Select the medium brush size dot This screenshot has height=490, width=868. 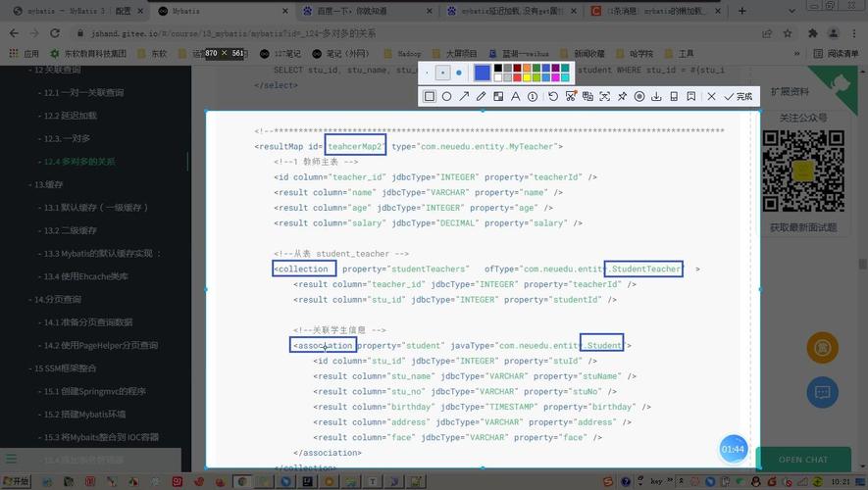pos(442,73)
